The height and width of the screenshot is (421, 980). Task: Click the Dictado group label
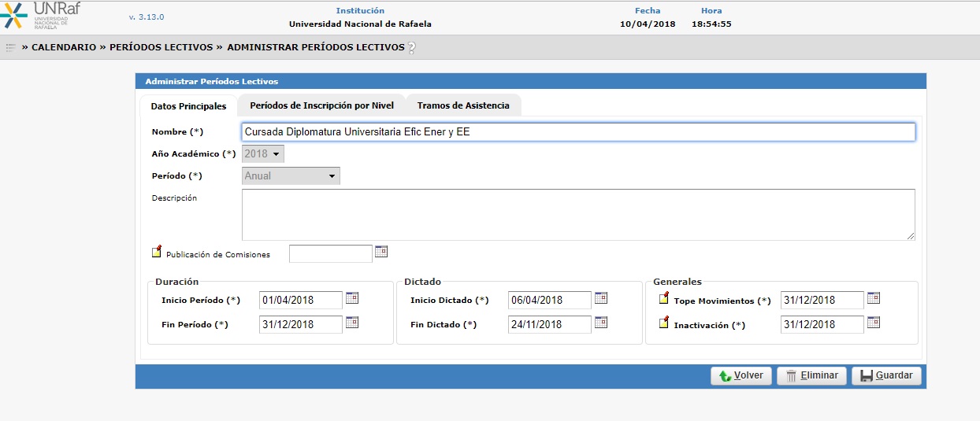tap(422, 281)
